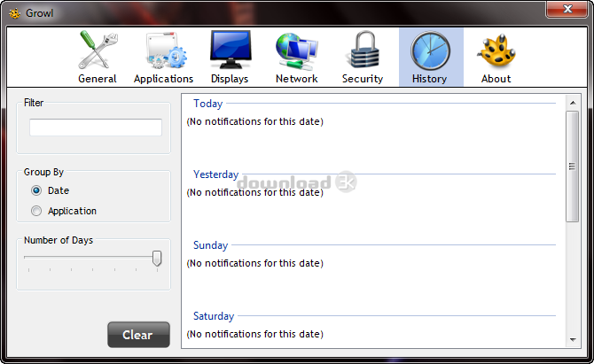
Task: Open the Security padlock icon
Action: [364, 50]
